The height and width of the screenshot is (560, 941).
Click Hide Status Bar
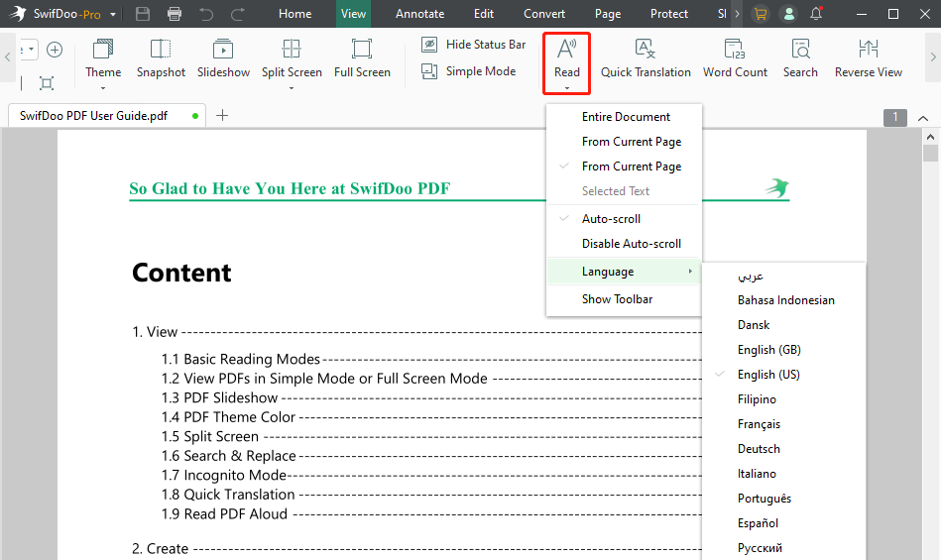[x=474, y=45]
